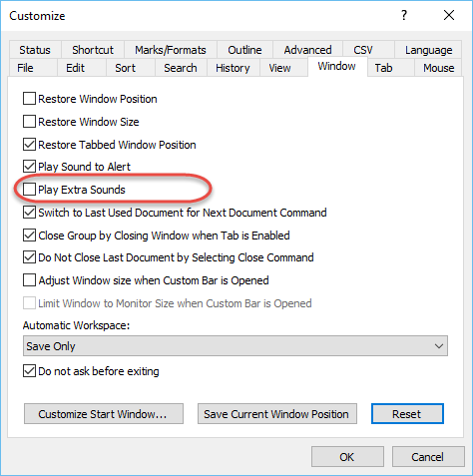
Task: Confirm settings with OK button
Action: click(x=347, y=457)
